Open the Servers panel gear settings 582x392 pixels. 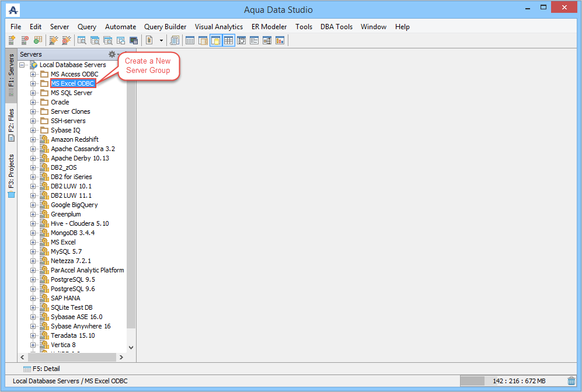112,54
